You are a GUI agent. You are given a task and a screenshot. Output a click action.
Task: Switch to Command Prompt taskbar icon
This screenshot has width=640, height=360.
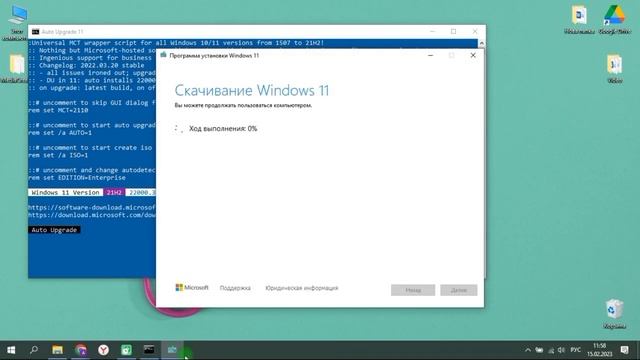[149, 350]
